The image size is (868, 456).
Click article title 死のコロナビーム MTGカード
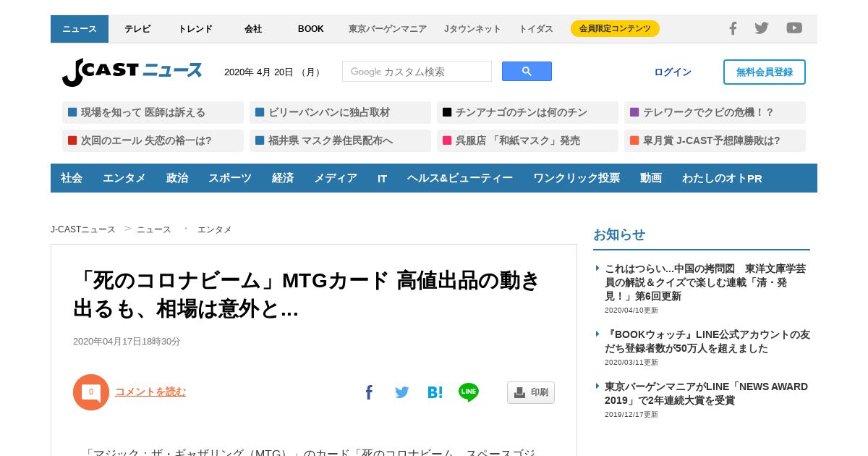tap(307, 295)
